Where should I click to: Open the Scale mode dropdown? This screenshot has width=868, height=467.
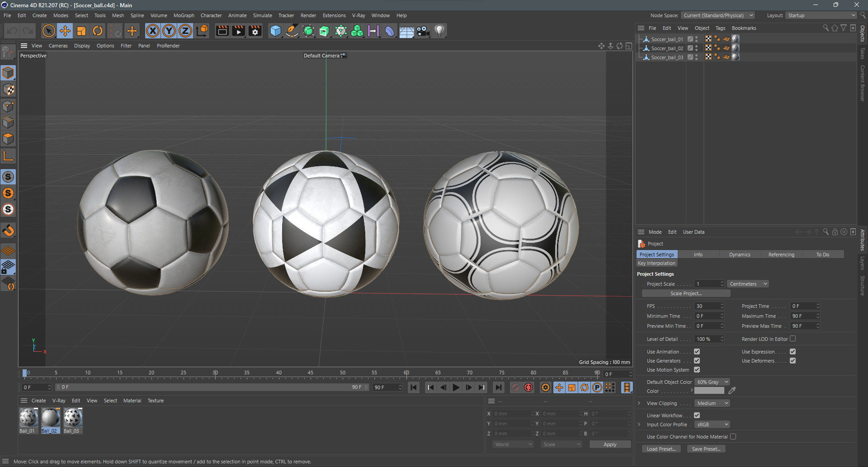point(561,444)
